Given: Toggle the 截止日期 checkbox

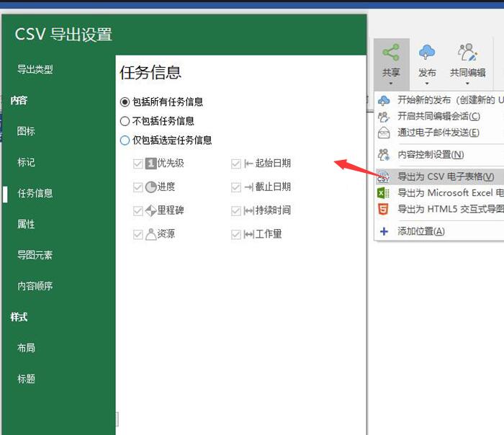Looking at the screenshot, I should 236,187.
